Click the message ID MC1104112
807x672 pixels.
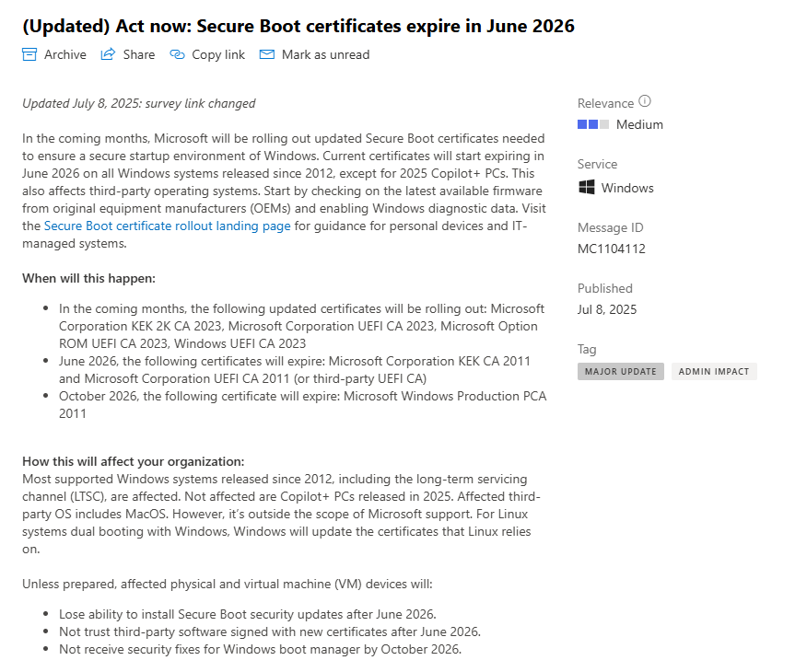coord(612,249)
